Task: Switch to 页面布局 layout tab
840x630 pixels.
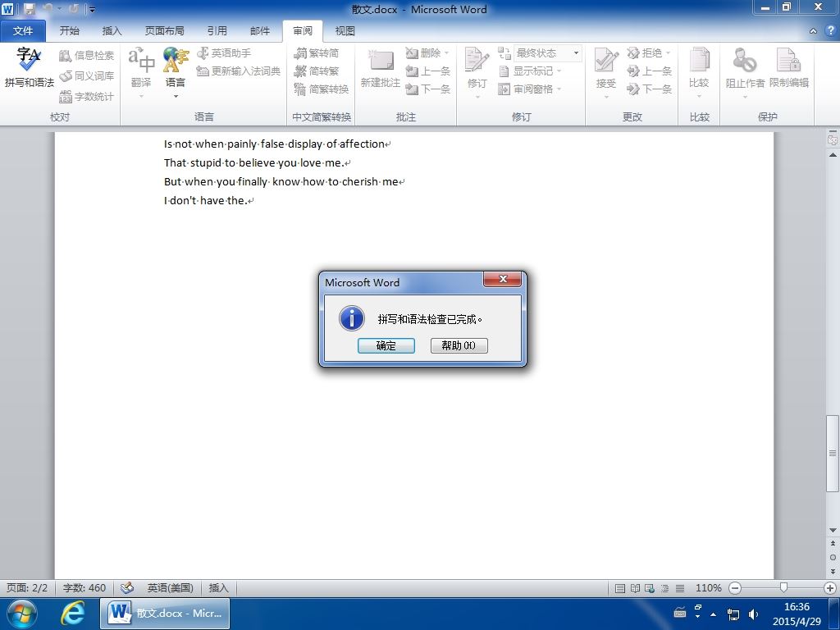Action: click(x=164, y=31)
